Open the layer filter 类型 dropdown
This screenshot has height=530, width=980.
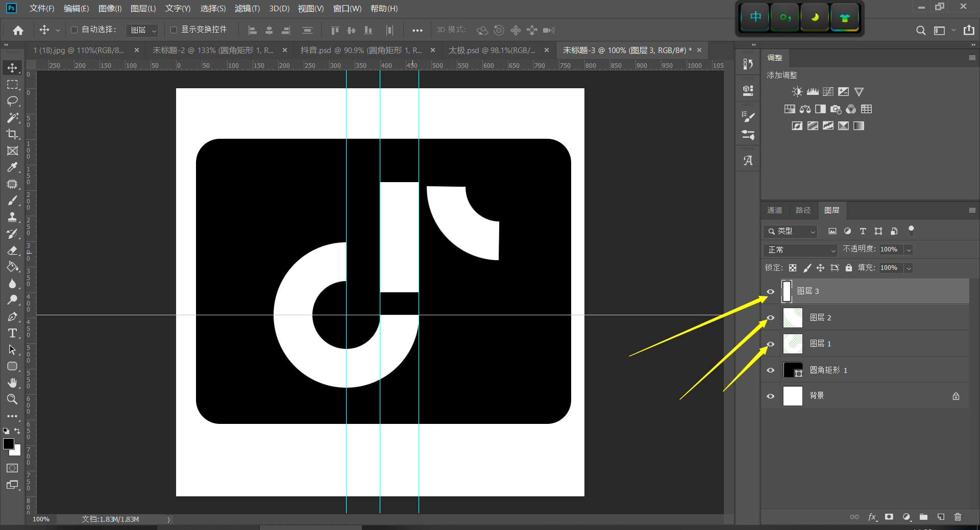click(x=791, y=232)
